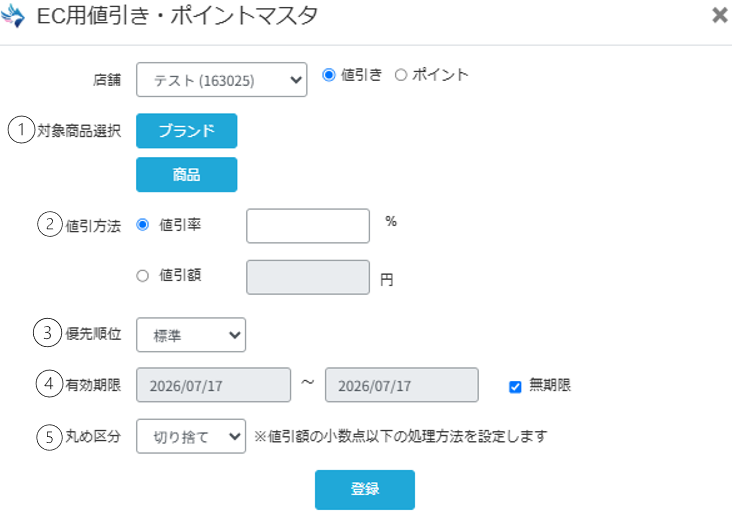Click the circled number 3 beside 優先順位
732x528 pixels.
[x=47, y=332]
